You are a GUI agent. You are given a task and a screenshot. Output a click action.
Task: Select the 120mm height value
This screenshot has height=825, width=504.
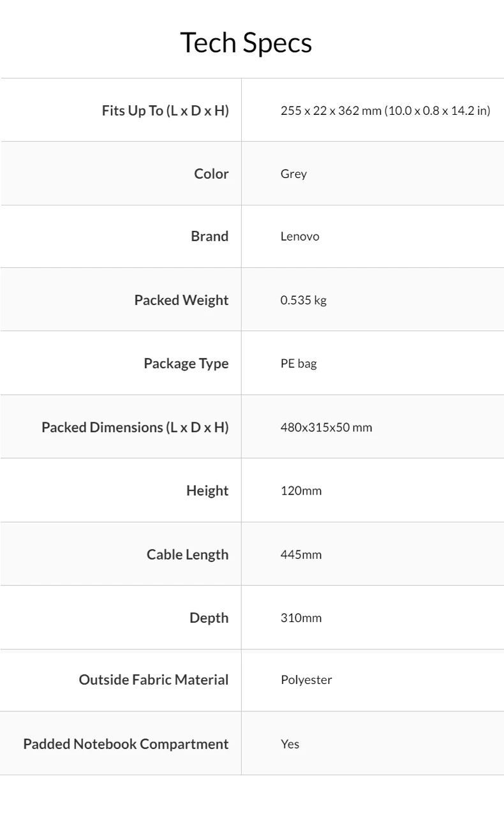pos(301,491)
